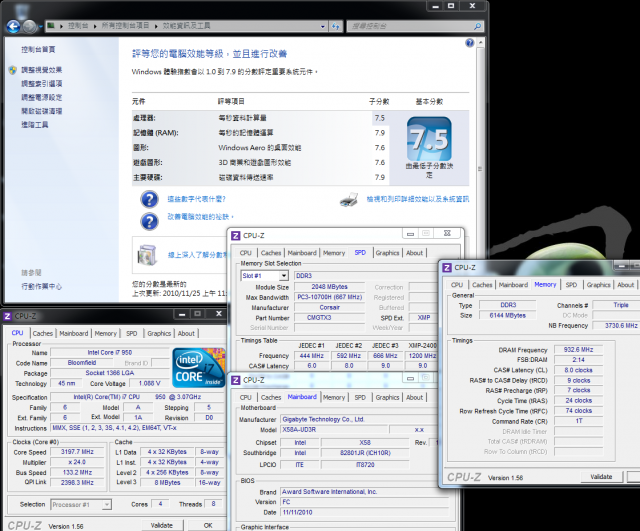Click Validate button in CPU window
This screenshot has width=640, height=531.
(x=162, y=526)
